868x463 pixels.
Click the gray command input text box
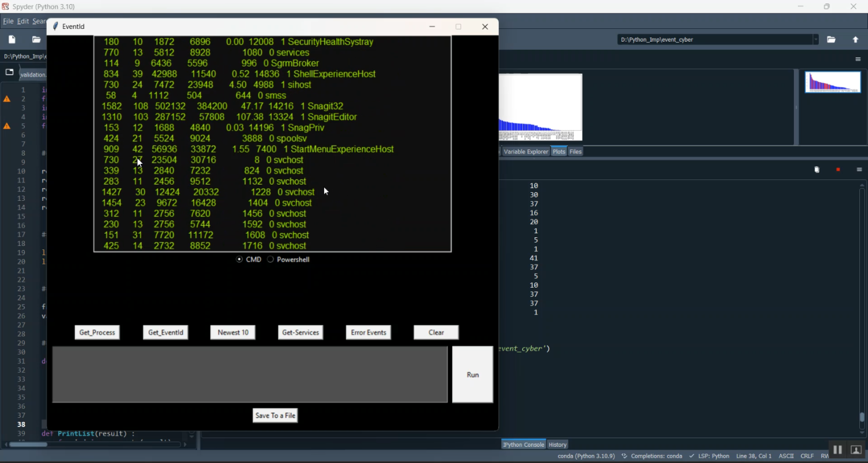[x=250, y=374]
